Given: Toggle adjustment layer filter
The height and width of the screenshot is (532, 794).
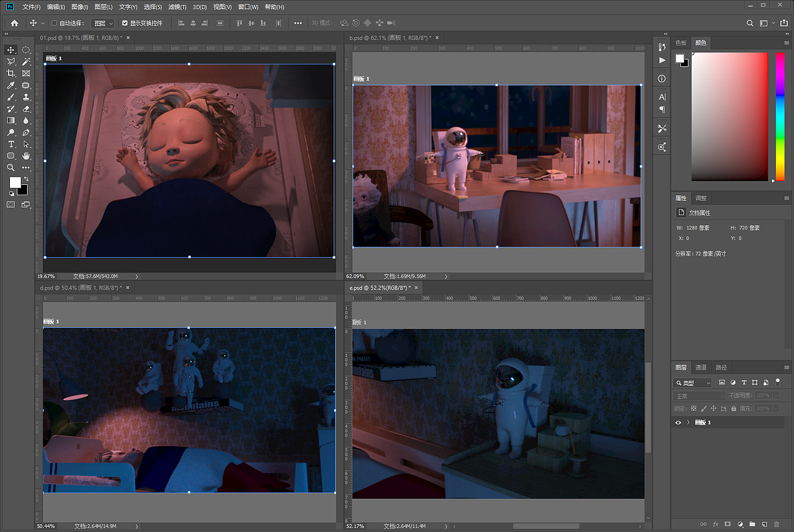Looking at the screenshot, I should point(733,383).
